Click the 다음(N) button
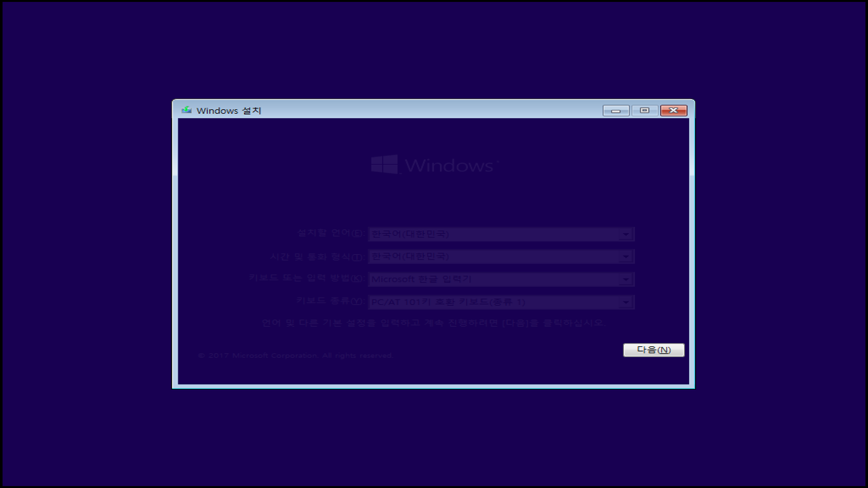Viewport: 868px width, 488px height. tap(654, 350)
